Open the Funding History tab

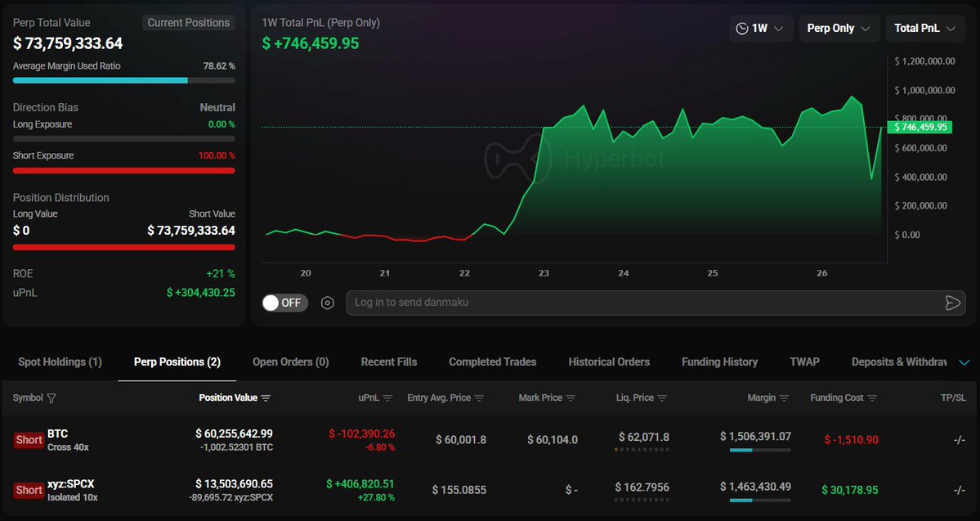(x=719, y=362)
